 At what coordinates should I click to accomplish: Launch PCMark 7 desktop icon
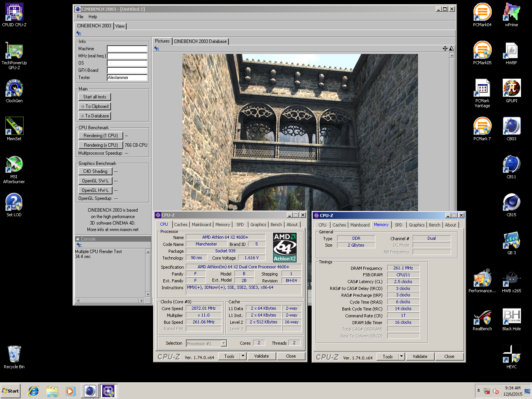(482, 129)
